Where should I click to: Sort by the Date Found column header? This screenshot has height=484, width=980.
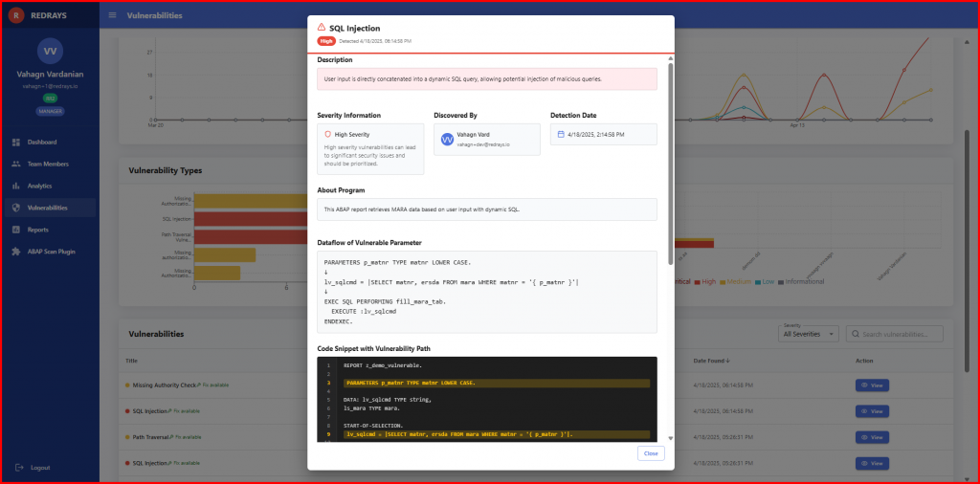[711, 361]
